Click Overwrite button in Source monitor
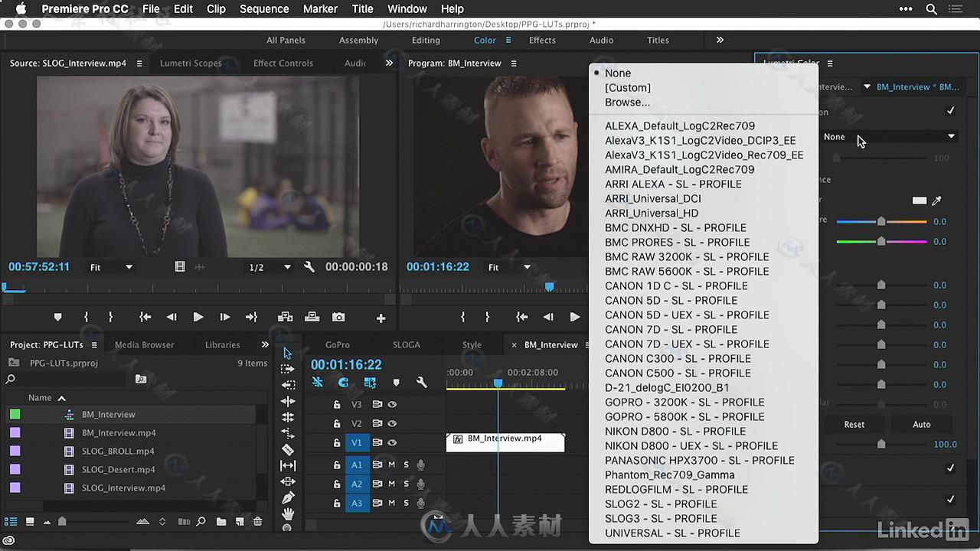The width and height of the screenshot is (980, 551). [x=312, y=317]
